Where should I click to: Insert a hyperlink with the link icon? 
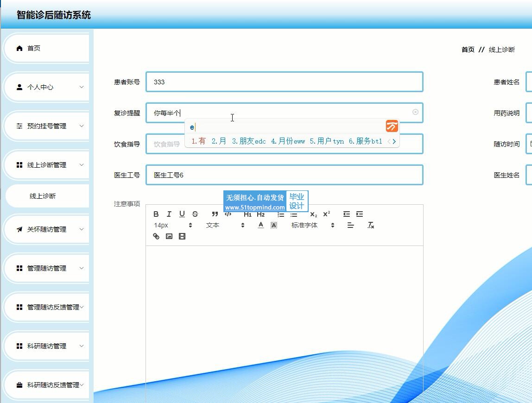click(156, 236)
